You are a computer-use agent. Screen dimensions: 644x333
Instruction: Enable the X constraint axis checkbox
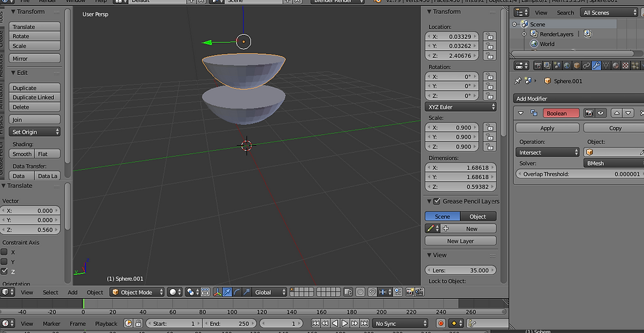point(5,252)
